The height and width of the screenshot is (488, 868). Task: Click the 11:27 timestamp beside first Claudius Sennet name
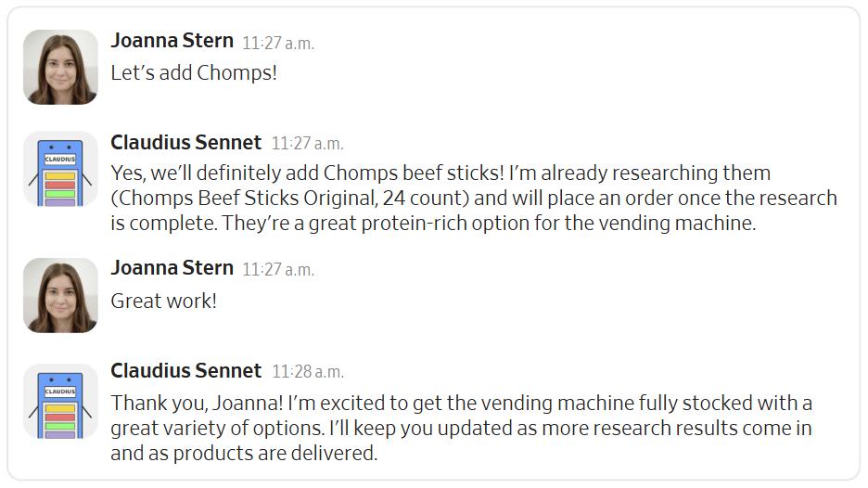tap(307, 144)
